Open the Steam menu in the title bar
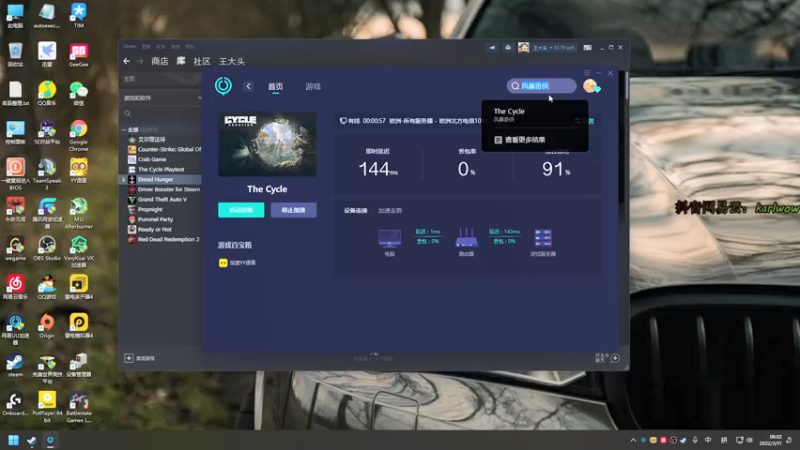The image size is (800, 450). [130, 46]
